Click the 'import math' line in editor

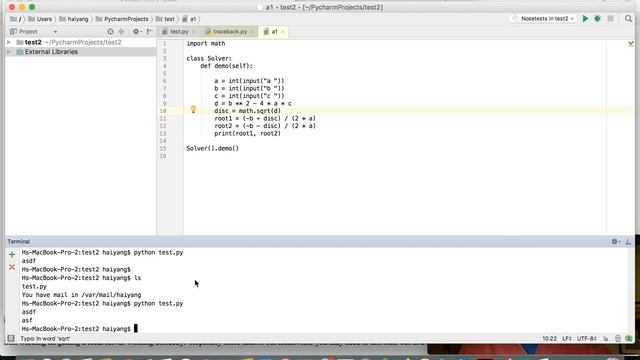[x=206, y=43]
